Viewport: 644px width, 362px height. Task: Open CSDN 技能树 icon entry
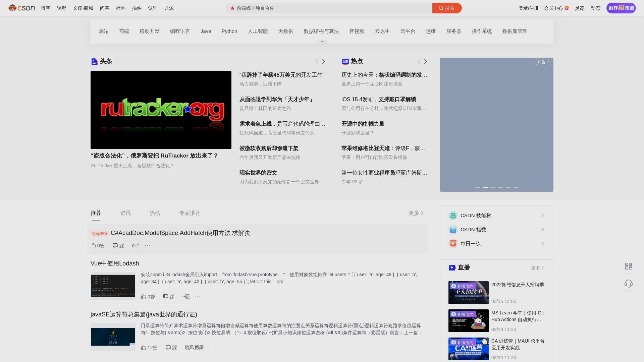[x=453, y=216]
